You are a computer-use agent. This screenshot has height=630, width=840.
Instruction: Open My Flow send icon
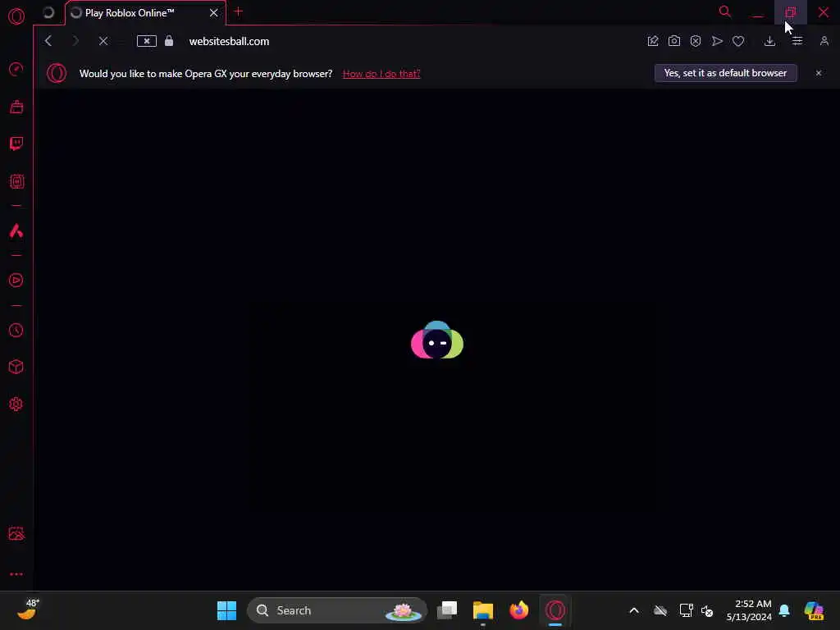click(717, 41)
